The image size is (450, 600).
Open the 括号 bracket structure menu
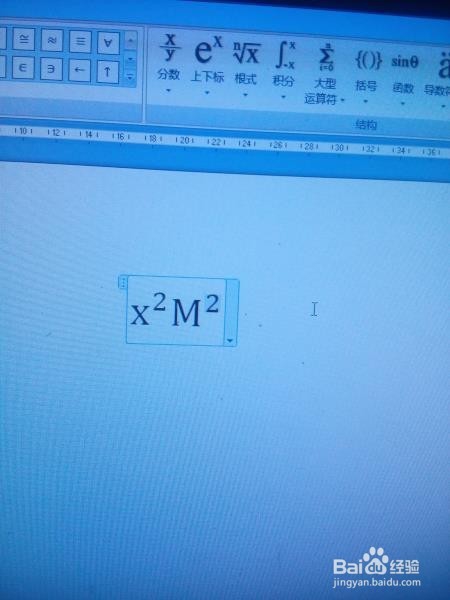pos(367,77)
